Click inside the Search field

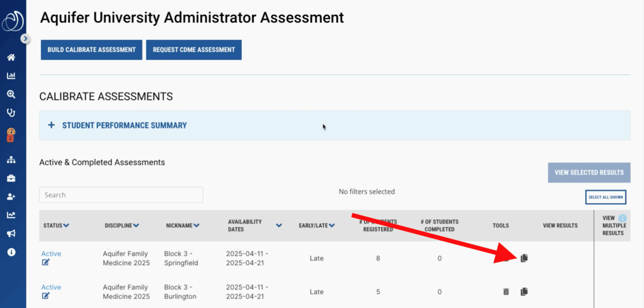point(121,195)
